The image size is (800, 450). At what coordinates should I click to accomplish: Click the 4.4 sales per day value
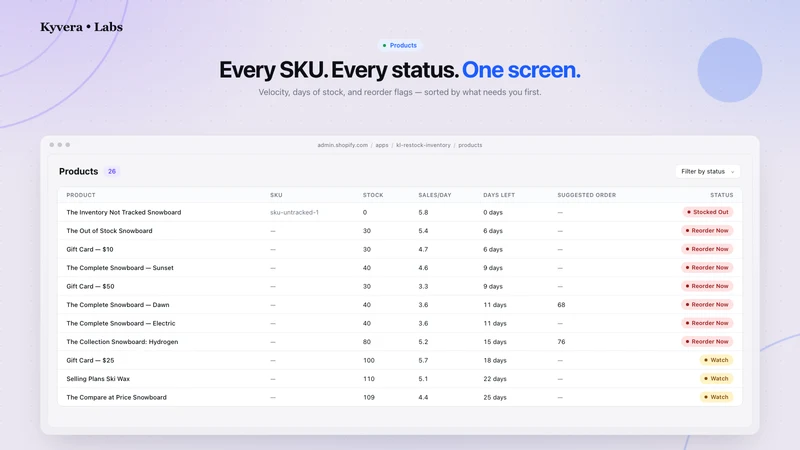click(x=423, y=397)
